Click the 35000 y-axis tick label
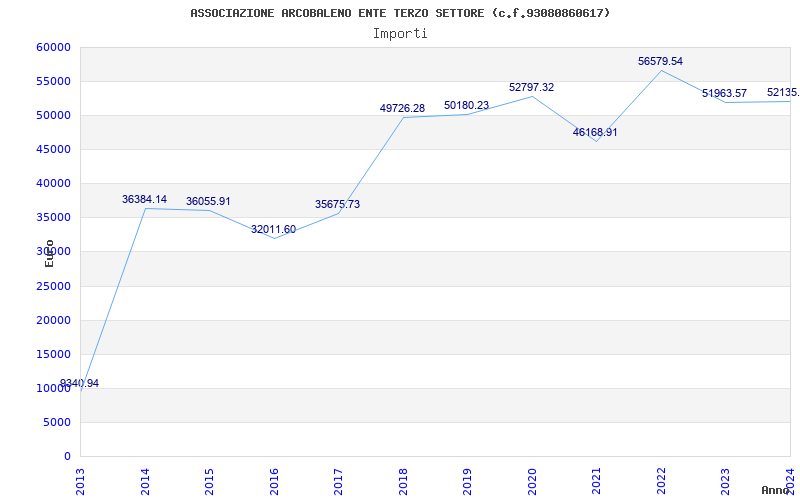Viewport: 800px width, 500px height. pos(54,218)
